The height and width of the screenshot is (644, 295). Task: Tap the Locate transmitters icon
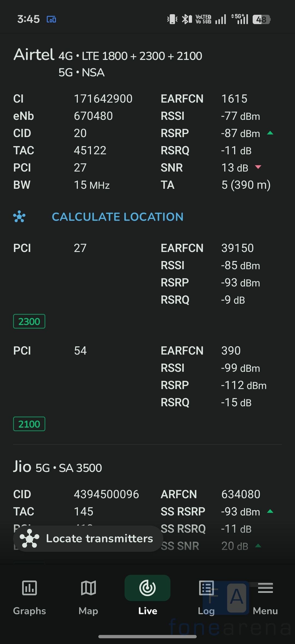tap(29, 538)
